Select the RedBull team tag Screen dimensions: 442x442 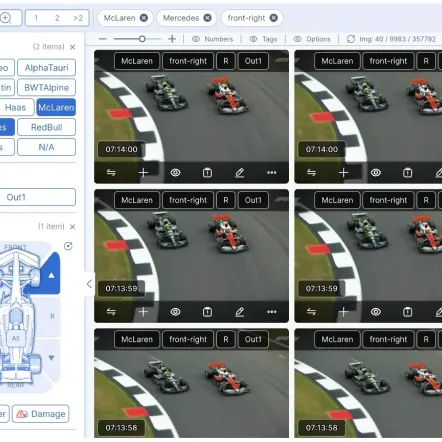(x=46, y=127)
